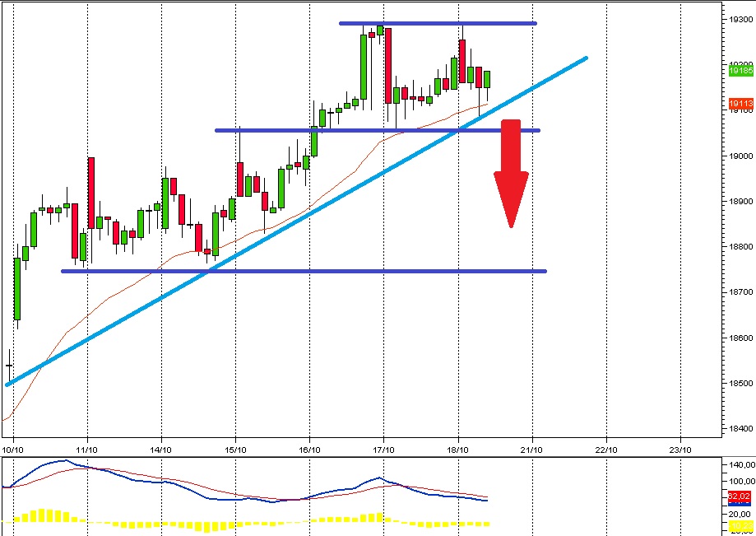Click the 19000 price axis label

coord(740,156)
